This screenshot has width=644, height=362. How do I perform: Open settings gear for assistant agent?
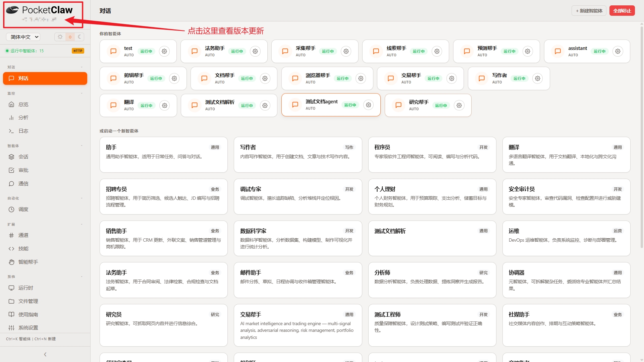point(618,51)
